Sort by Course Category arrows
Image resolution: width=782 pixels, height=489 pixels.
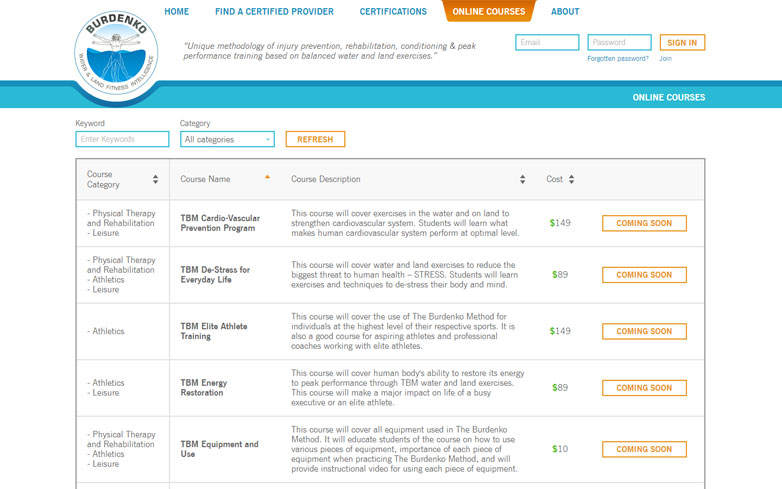click(x=156, y=179)
